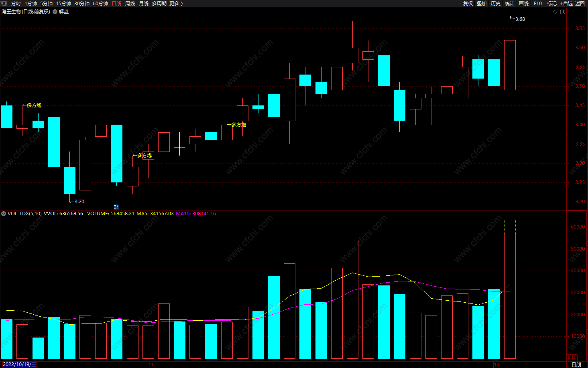Activate the 画线 drawing tool button
588x368 pixels.
[524, 3]
